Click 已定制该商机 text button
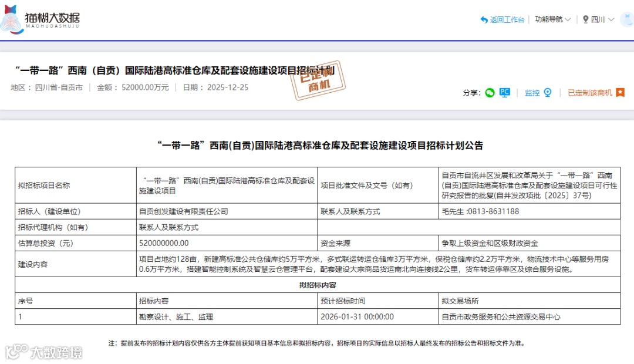The image size is (634, 364). coord(589,93)
